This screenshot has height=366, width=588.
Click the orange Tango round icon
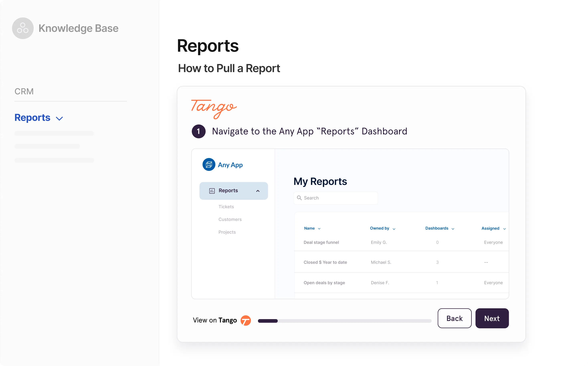coord(246,320)
